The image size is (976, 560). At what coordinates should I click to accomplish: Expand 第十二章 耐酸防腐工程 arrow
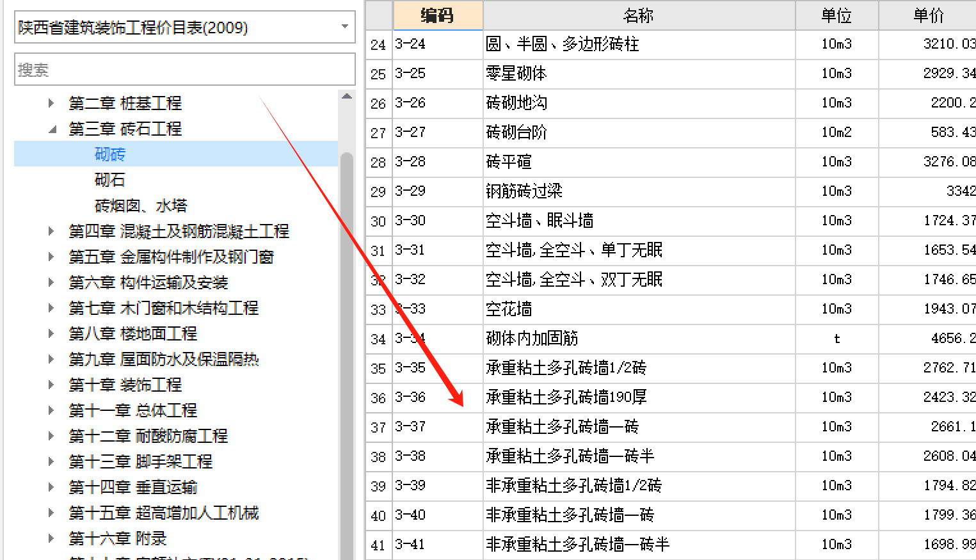pos(51,436)
